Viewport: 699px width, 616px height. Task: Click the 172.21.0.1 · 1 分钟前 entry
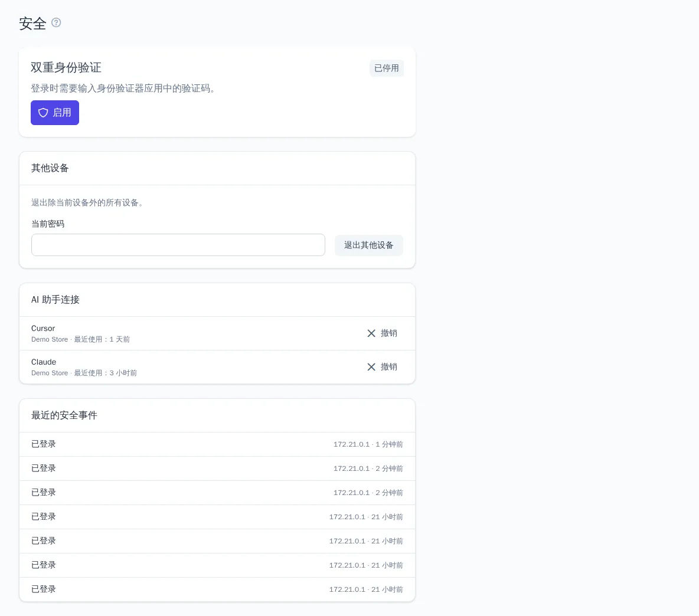click(368, 444)
